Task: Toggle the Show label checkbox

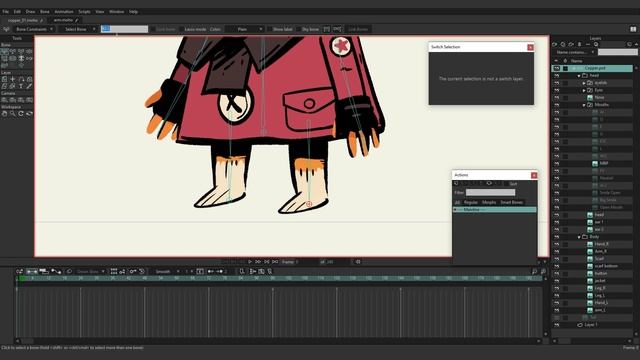Action: tap(269, 29)
